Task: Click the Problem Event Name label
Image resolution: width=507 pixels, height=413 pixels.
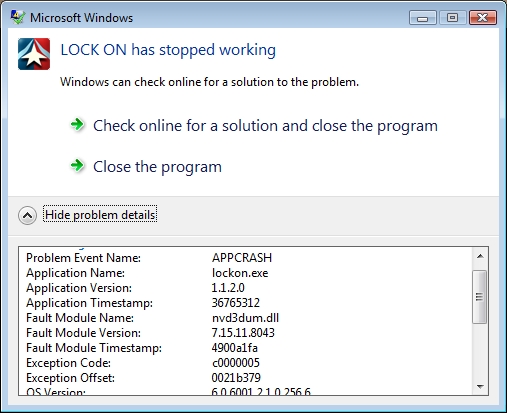Action: click(x=83, y=258)
